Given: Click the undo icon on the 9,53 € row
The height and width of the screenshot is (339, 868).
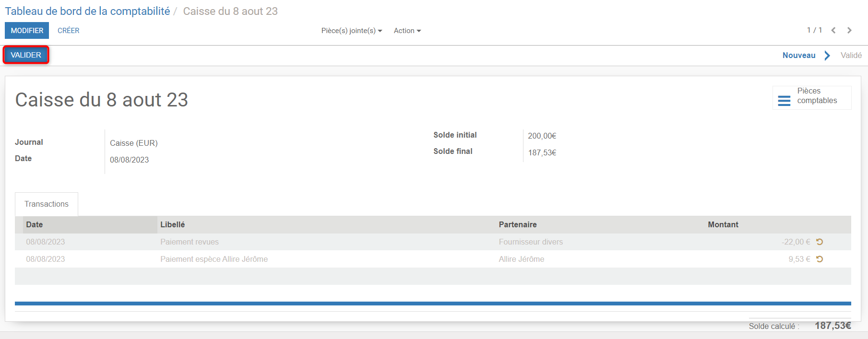Looking at the screenshot, I should pyautogui.click(x=820, y=259).
